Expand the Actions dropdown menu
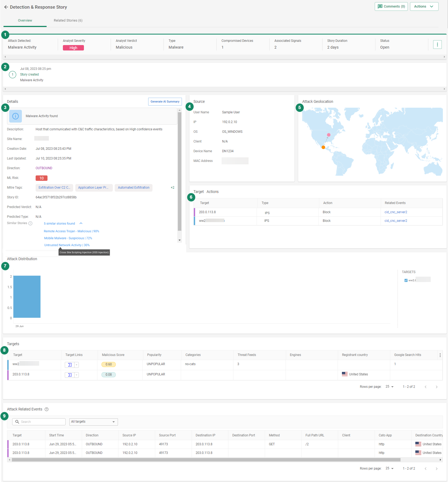 click(x=424, y=6)
